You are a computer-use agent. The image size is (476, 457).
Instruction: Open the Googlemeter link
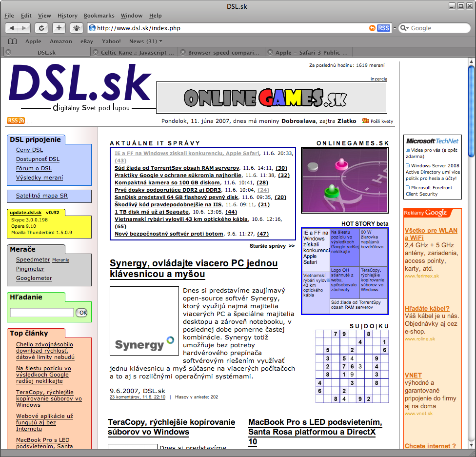point(34,278)
